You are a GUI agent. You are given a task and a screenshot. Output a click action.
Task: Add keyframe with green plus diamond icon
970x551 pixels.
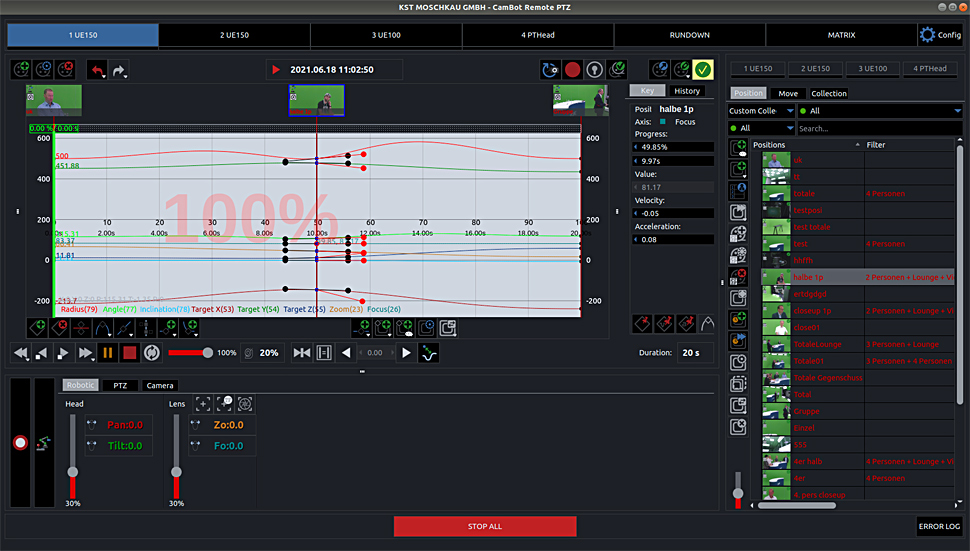(37, 328)
